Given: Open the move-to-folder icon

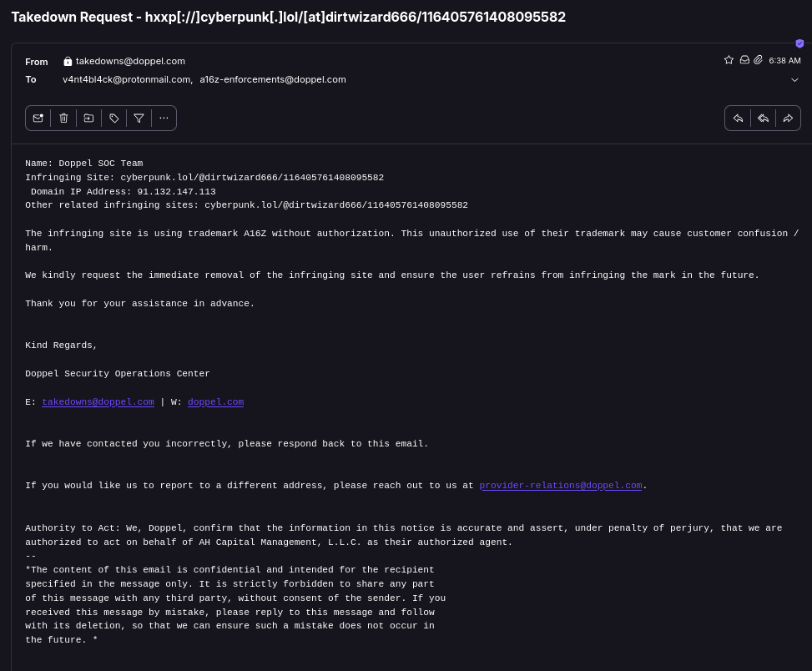Looking at the screenshot, I should pos(88,119).
